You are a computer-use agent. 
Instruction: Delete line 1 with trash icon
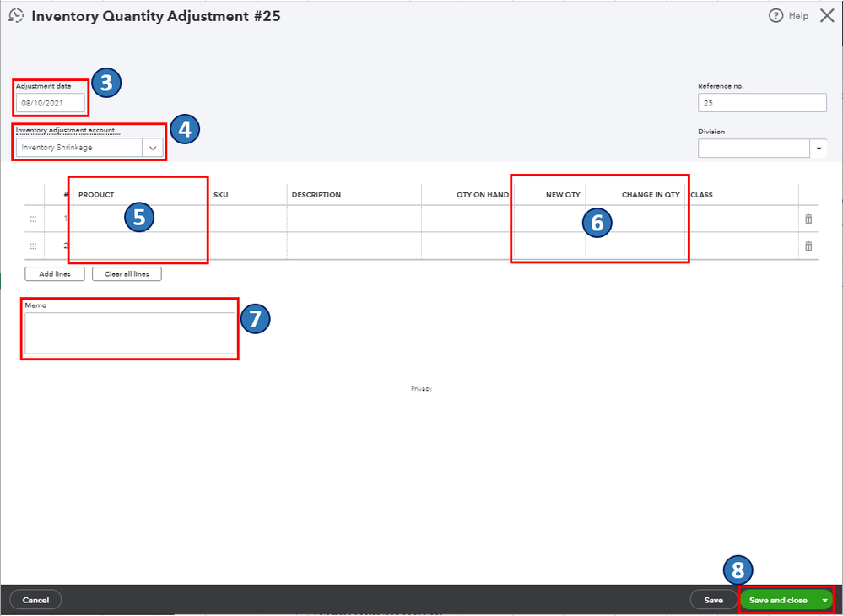click(808, 219)
